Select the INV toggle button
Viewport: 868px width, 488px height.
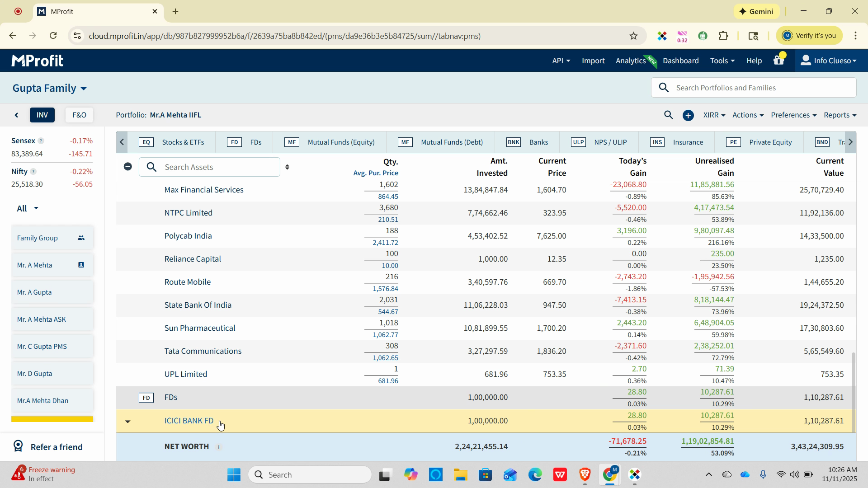pos(42,115)
